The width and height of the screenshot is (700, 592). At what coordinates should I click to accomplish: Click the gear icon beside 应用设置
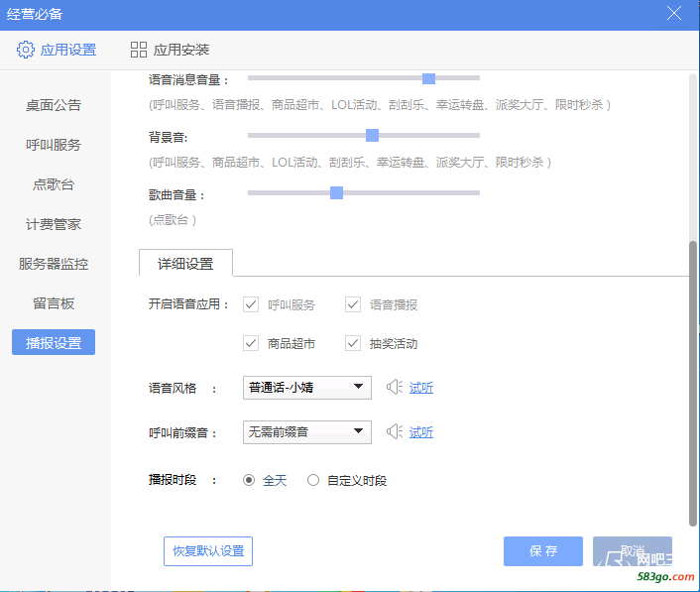click(26, 50)
